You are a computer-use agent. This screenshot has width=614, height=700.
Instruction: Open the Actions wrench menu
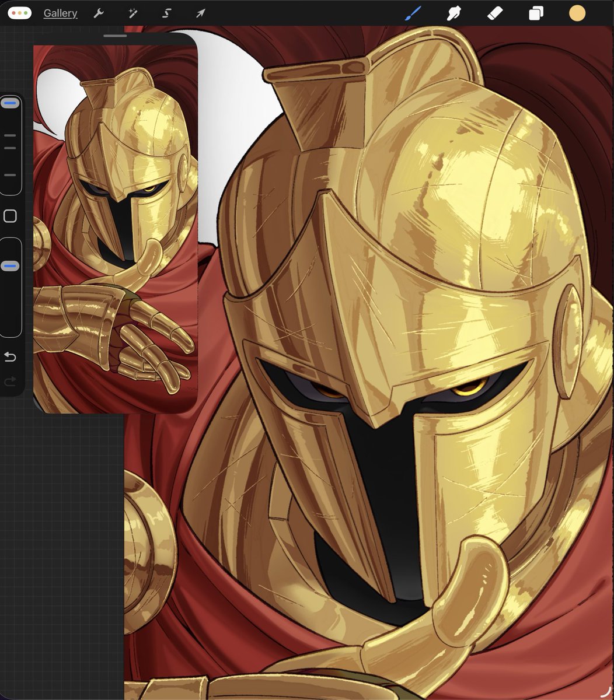point(99,13)
